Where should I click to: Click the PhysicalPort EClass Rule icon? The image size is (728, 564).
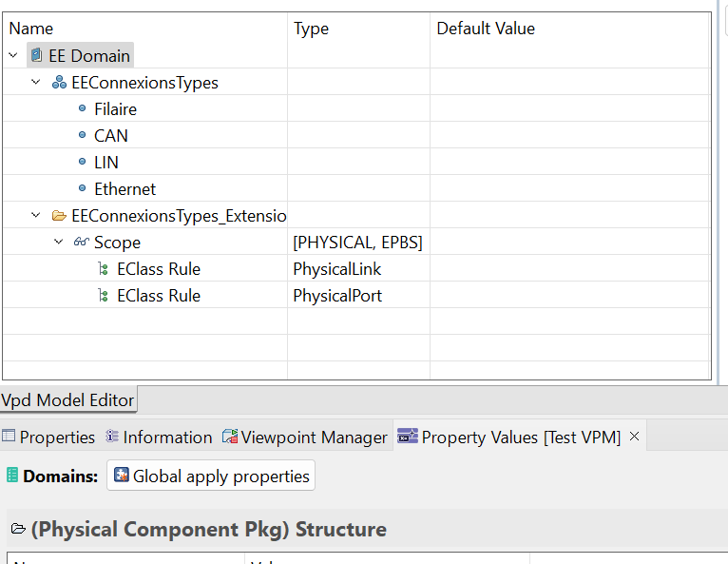point(104,296)
